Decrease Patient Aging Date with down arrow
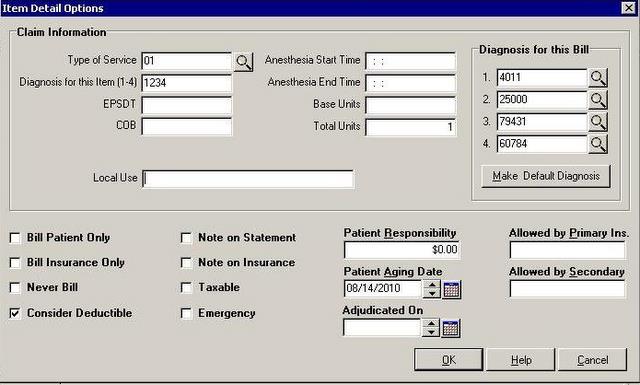The image size is (640, 385). pyautogui.click(x=432, y=294)
